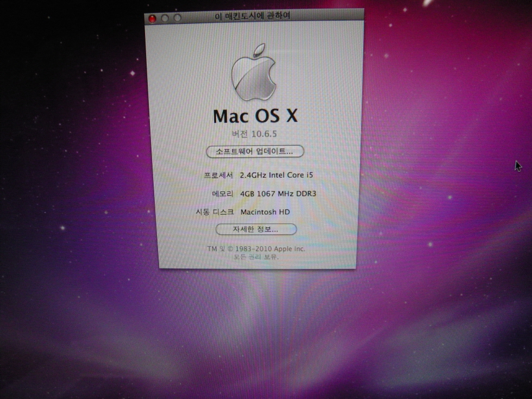Image resolution: width=532 pixels, height=399 pixels.
Task: Click the 프로세서 label
Action: [218, 175]
